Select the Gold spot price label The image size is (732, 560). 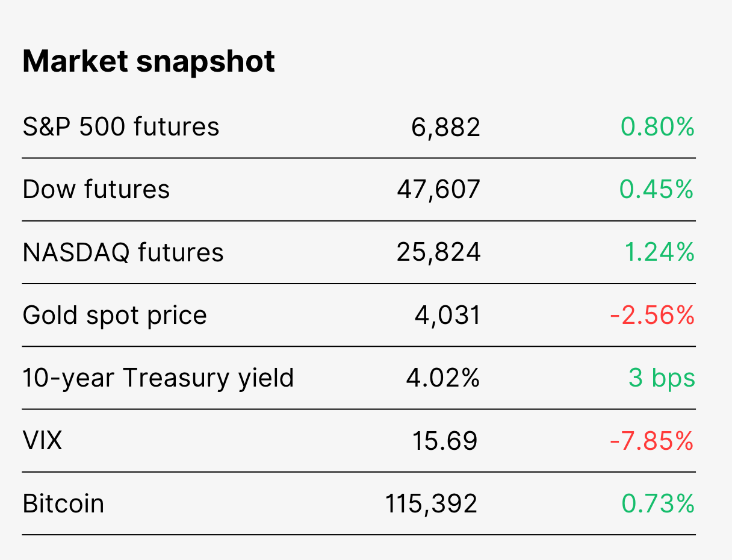click(115, 316)
